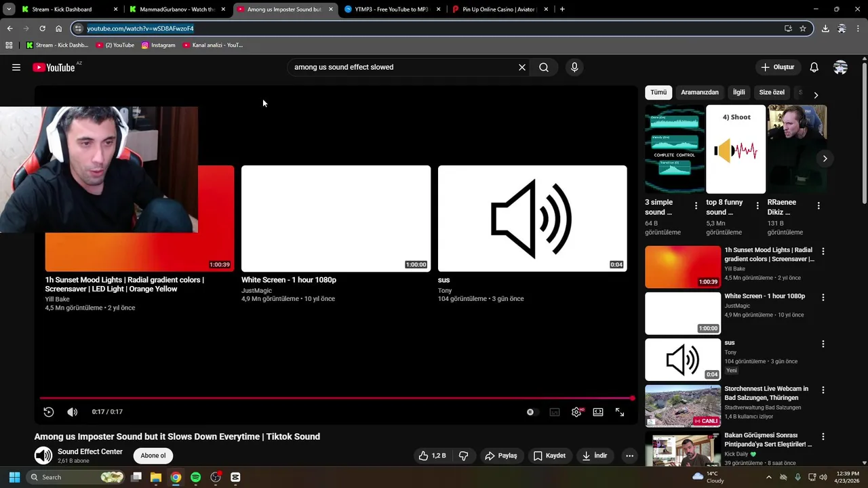
Task: Like the video (1,2 B)
Action: point(432,456)
